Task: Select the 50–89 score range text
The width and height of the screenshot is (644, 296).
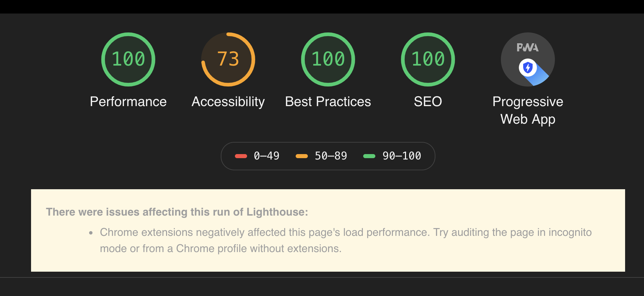Action: click(x=331, y=156)
